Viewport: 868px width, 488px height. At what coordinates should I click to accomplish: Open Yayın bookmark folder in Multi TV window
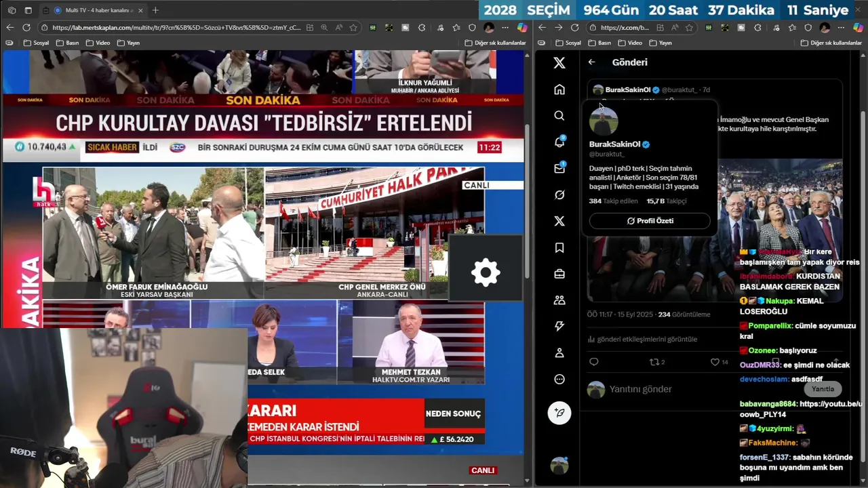pyautogui.click(x=128, y=43)
